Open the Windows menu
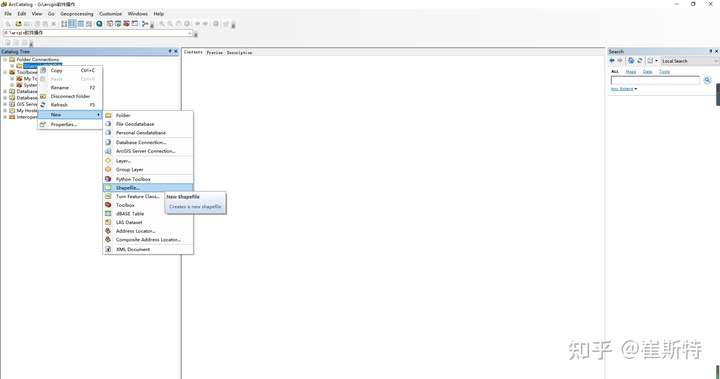 point(138,14)
